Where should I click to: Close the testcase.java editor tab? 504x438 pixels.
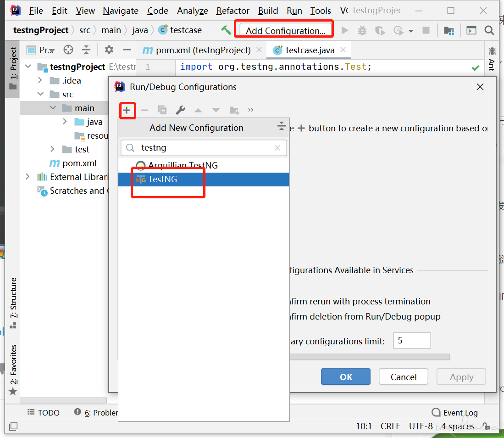[x=343, y=50]
